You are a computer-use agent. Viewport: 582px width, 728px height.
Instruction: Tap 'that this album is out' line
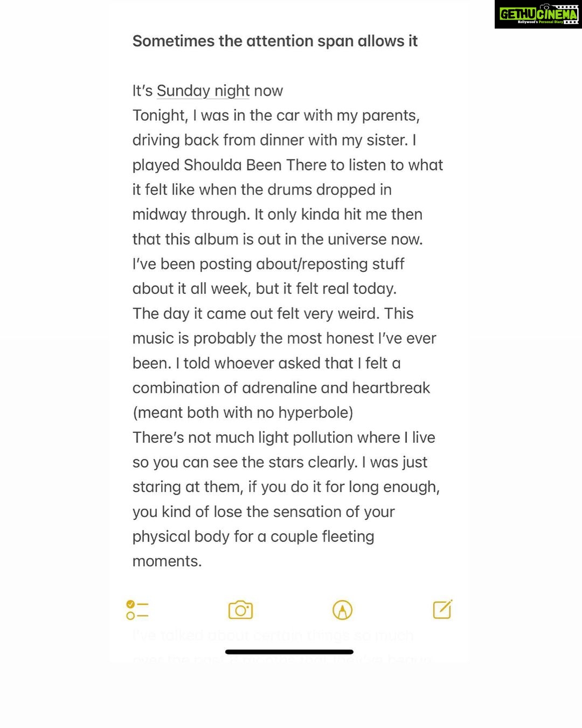click(x=278, y=239)
